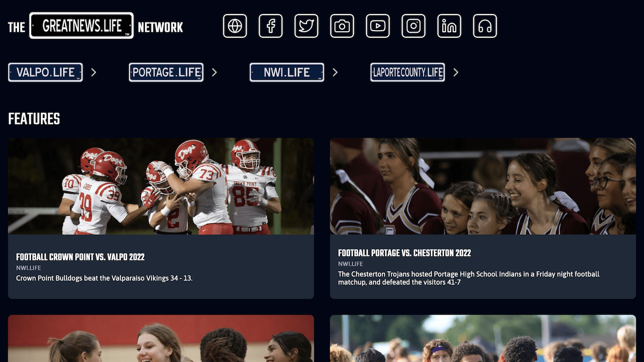Open the Twitter bird icon

point(306,26)
